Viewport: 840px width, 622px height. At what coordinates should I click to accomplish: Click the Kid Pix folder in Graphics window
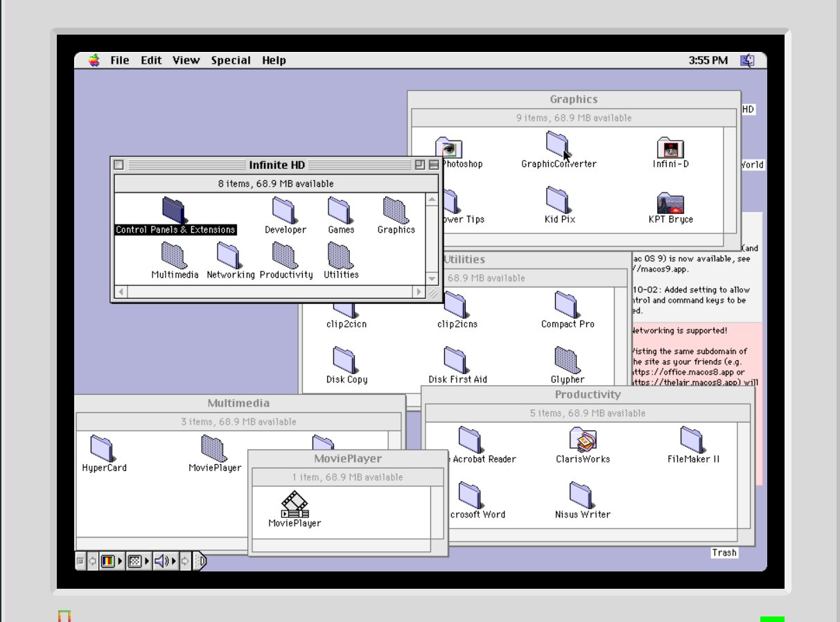(559, 199)
